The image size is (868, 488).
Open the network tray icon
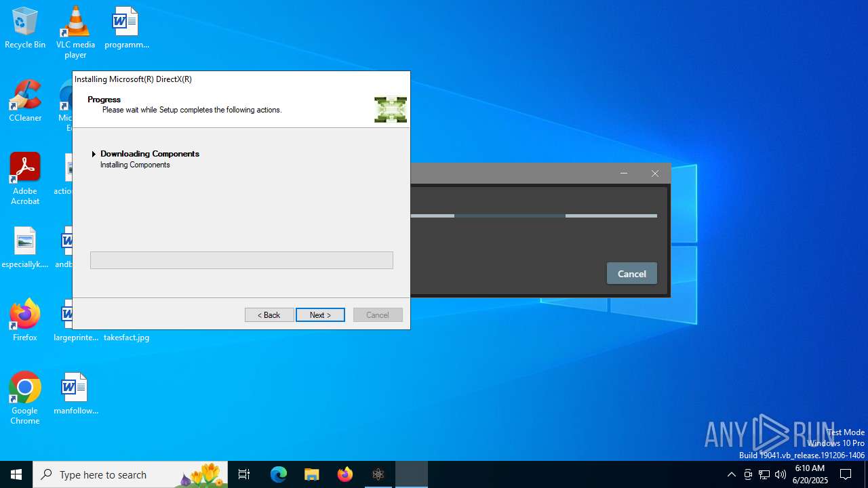click(x=764, y=474)
